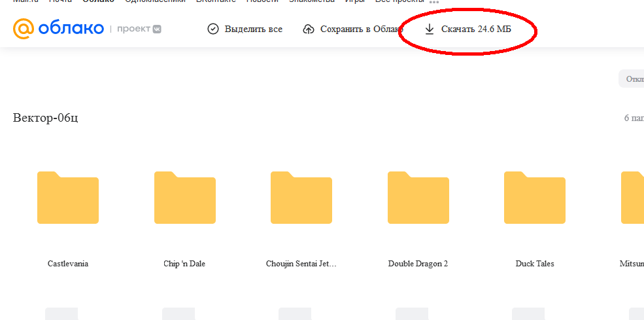Open the Castlevania folder
644x320 pixels.
pyautogui.click(x=68, y=198)
